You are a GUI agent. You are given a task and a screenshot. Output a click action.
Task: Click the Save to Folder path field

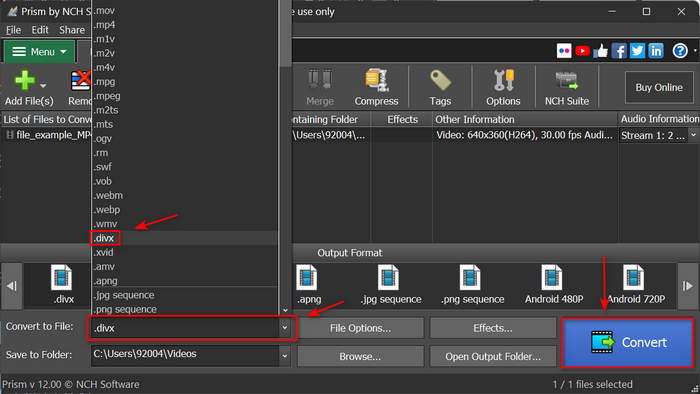click(x=185, y=356)
